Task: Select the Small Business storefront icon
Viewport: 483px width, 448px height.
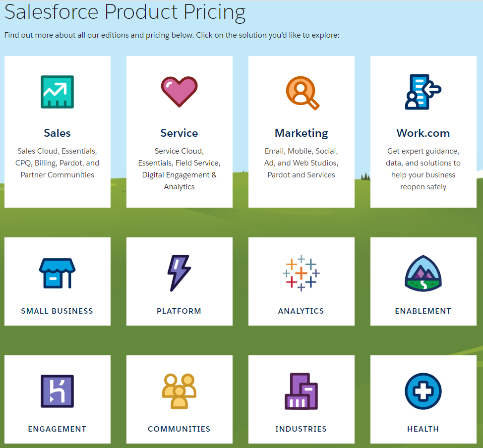Action: [57, 273]
